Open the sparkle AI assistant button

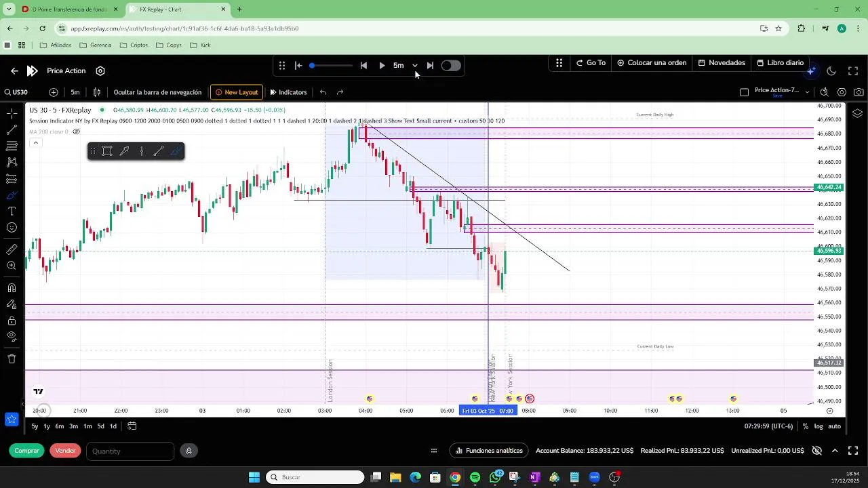[x=812, y=70]
